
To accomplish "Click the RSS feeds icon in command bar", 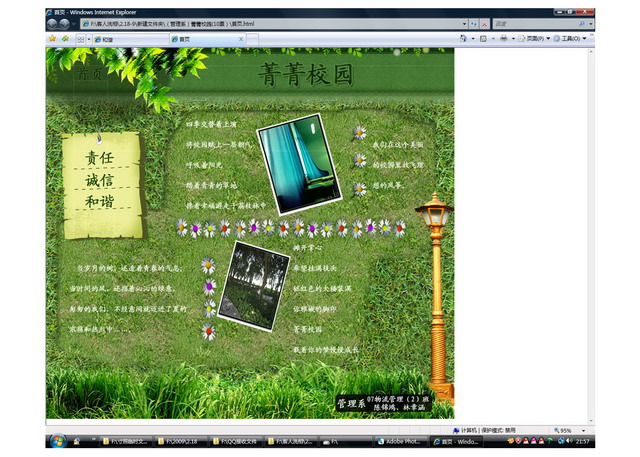I will (x=483, y=39).
